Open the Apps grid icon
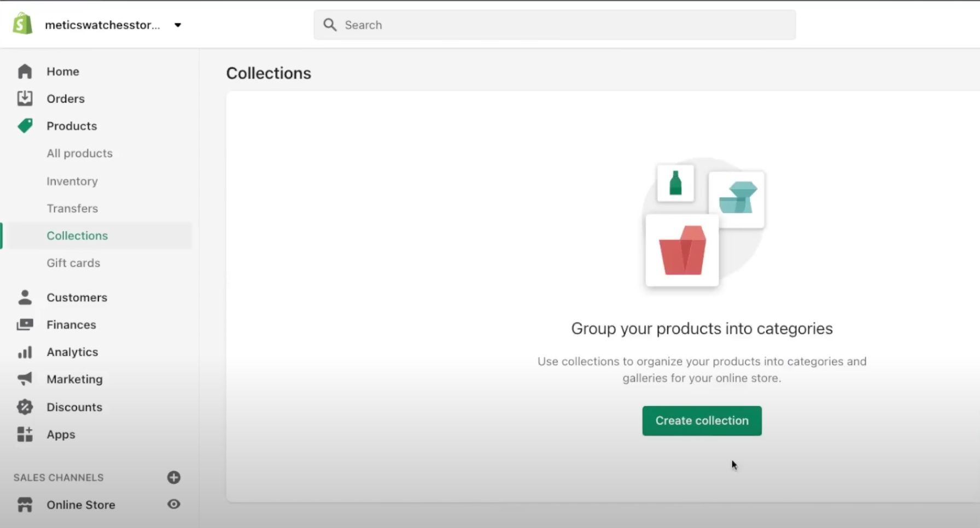Screen dimensions: 980x528 [x=25, y=434]
